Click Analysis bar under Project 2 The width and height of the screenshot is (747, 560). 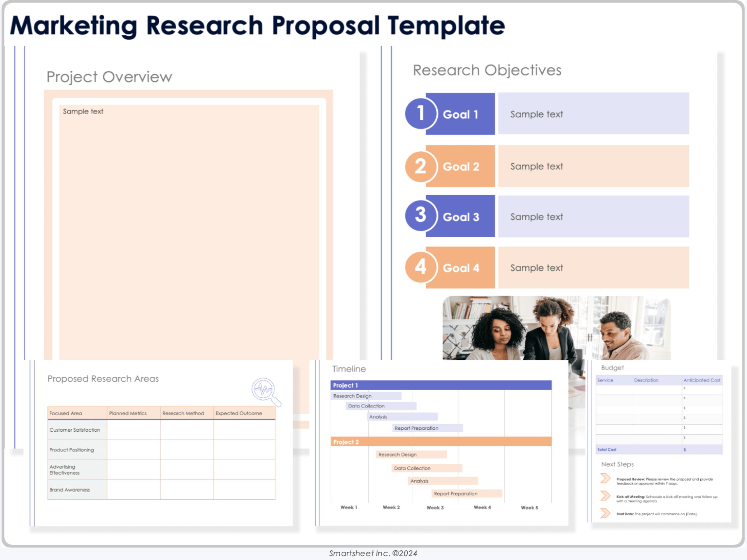tap(443, 481)
